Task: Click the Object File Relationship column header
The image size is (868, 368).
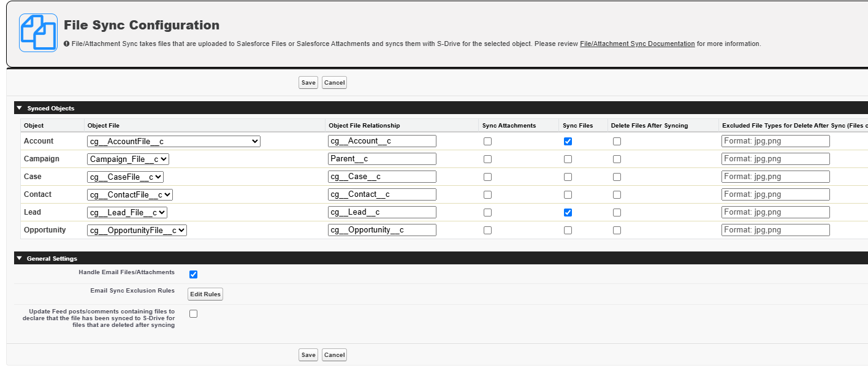Action: 364,126
